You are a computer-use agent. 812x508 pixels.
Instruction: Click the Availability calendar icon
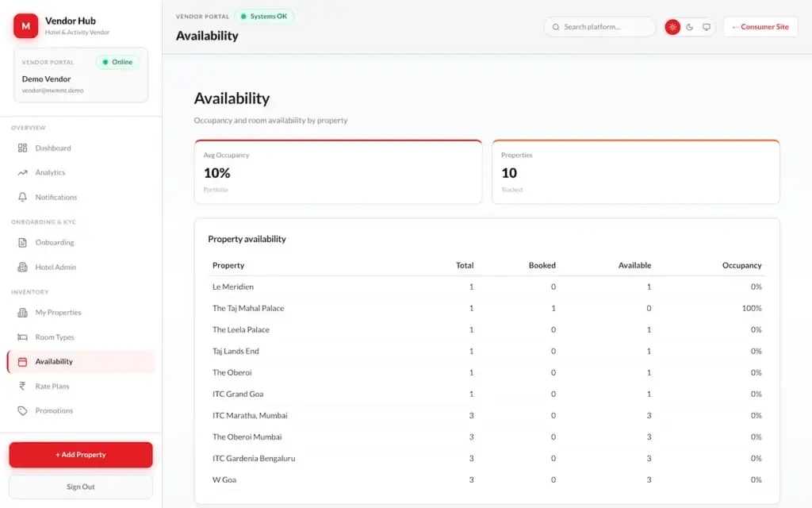pos(22,362)
